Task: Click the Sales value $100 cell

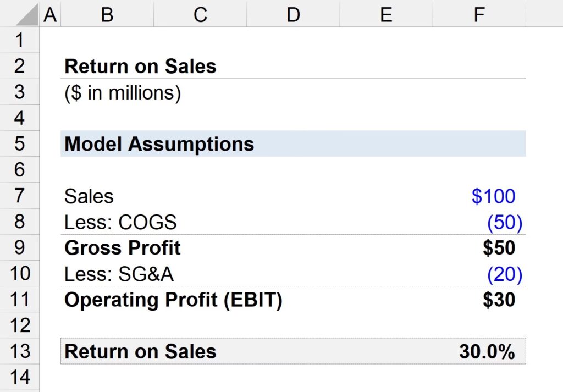Action: (493, 196)
